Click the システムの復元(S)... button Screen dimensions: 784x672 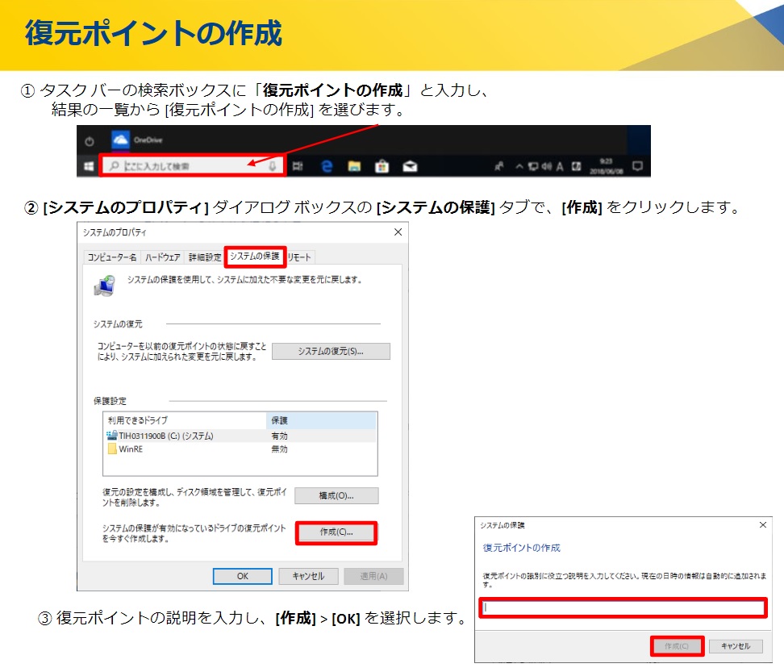click(331, 351)
